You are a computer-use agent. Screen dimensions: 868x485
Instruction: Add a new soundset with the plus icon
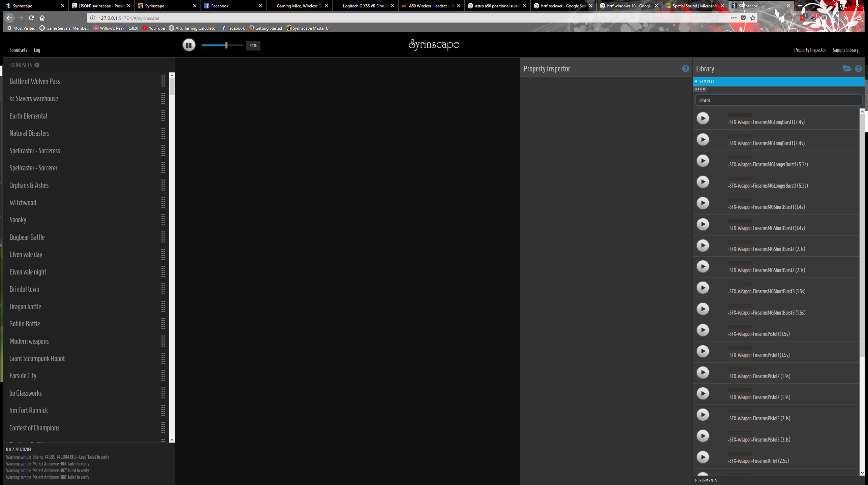coord(37,65)
